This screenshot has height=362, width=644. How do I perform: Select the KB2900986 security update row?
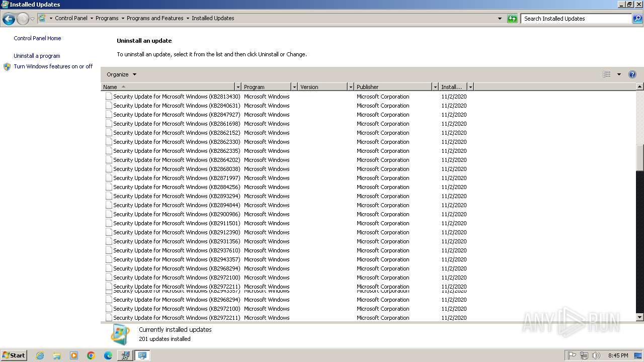(x=286, y=214)
